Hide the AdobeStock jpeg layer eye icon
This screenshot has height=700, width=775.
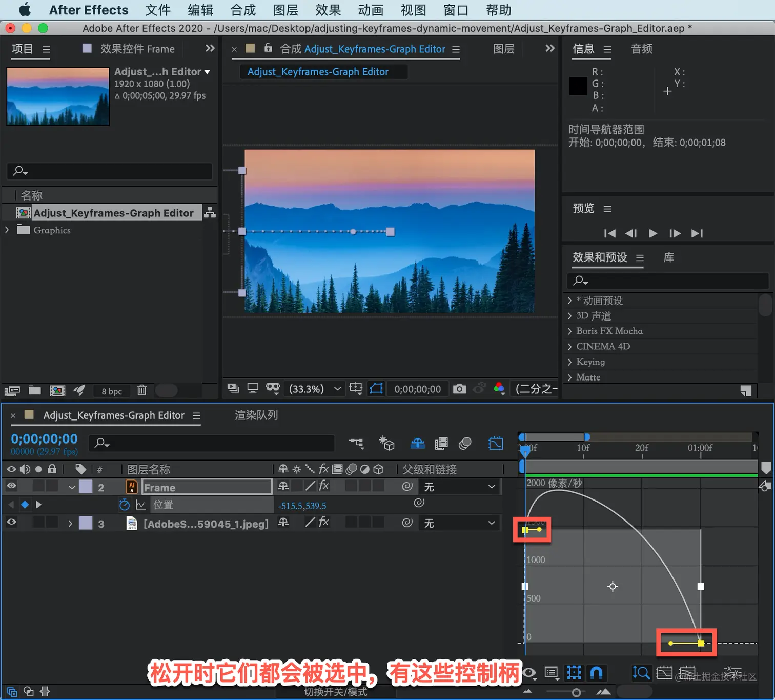[x=11, y=522]
